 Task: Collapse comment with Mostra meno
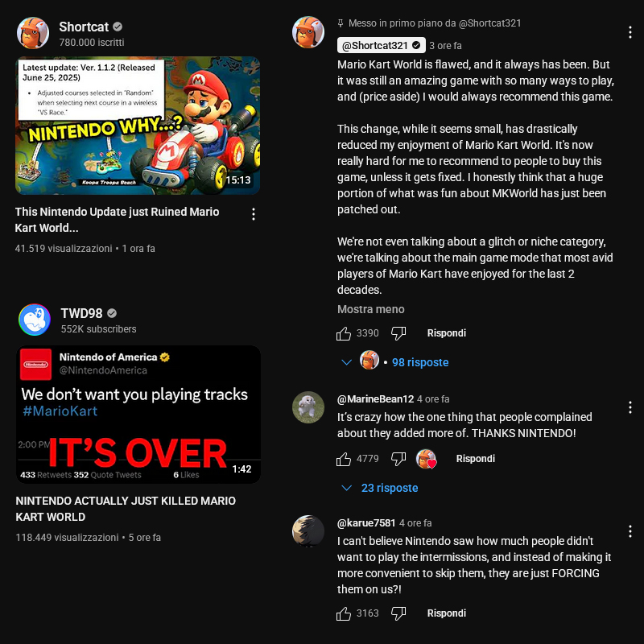click(371, 309)
